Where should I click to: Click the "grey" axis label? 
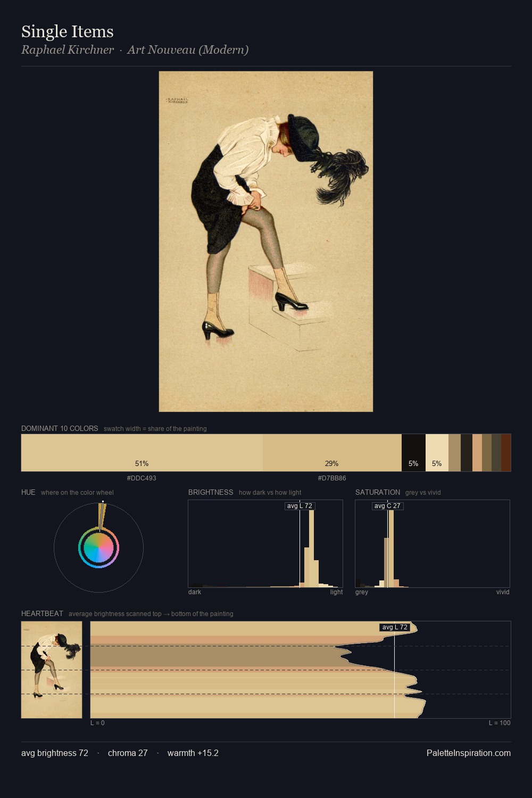pos(362,592)
